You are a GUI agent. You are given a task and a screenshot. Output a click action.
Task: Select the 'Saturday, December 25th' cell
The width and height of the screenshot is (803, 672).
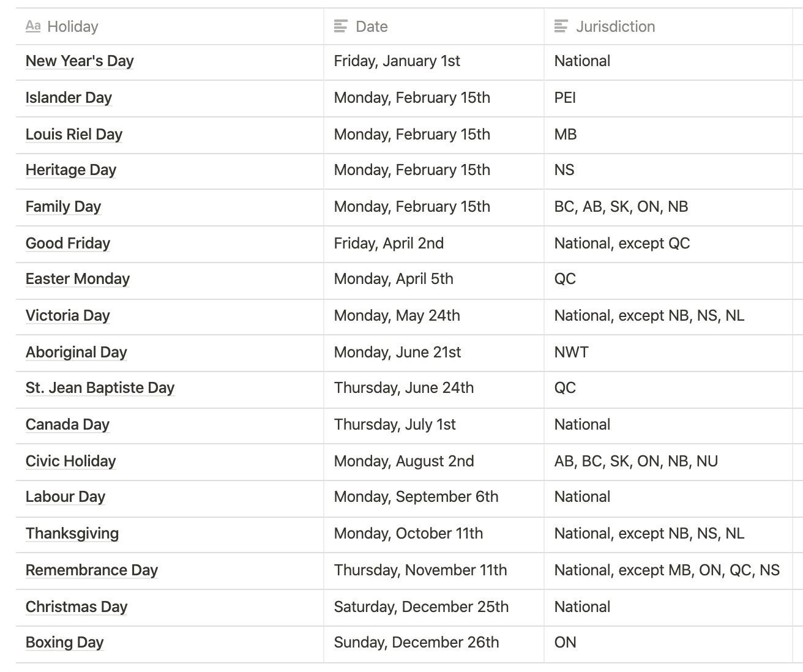tap(434, 607)
